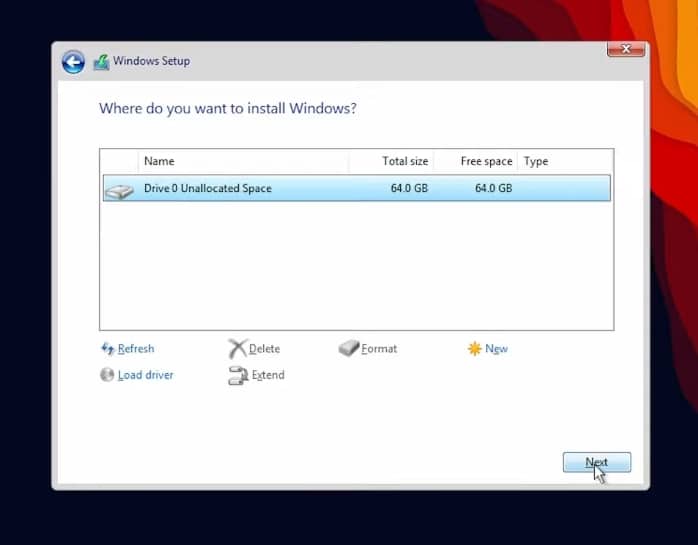The image size is (698, 545).
Task: Click the 64.0 GB total size value
Action: (x=409, y=188)
